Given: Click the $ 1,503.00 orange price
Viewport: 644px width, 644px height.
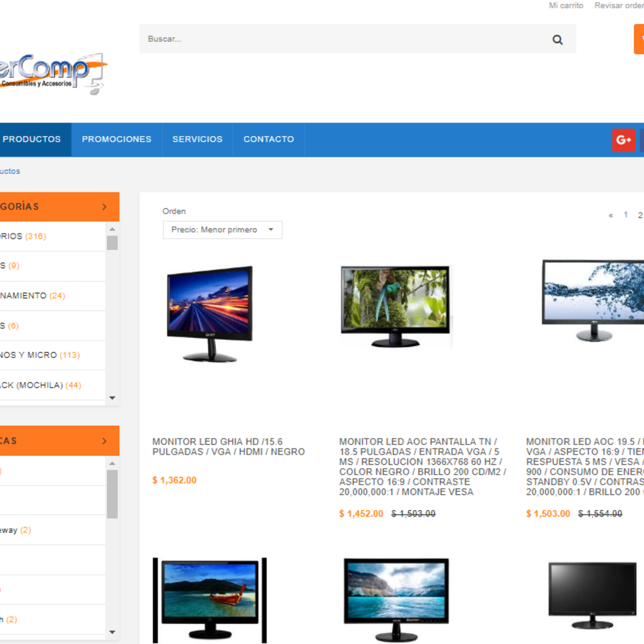Looking at the screenshot, I should [548, 514].
